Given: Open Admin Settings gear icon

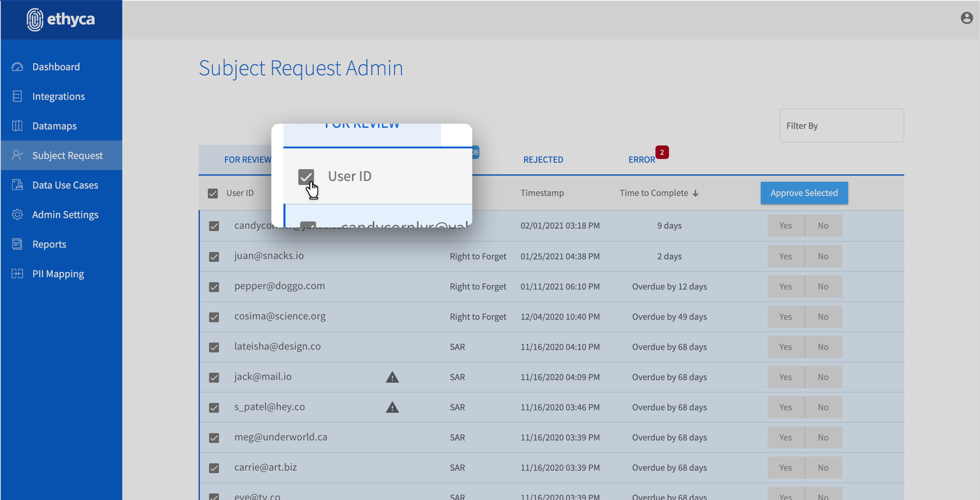Looking at the screenshot, I should [x=17, y=214].
